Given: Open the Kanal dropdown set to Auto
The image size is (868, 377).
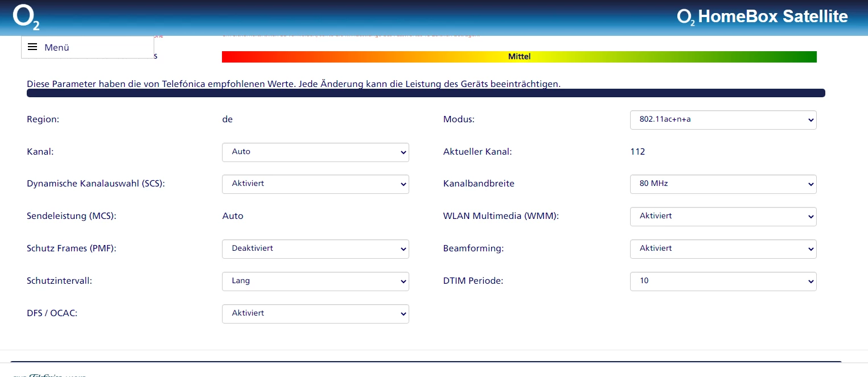Looking at the screenshot, I should (315, 152).
